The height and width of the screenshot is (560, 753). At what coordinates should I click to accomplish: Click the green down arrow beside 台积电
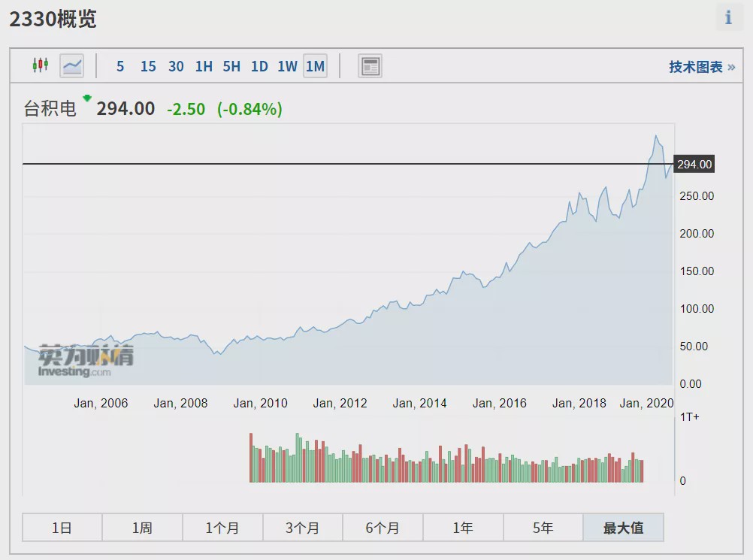click(x=87, y=98)
